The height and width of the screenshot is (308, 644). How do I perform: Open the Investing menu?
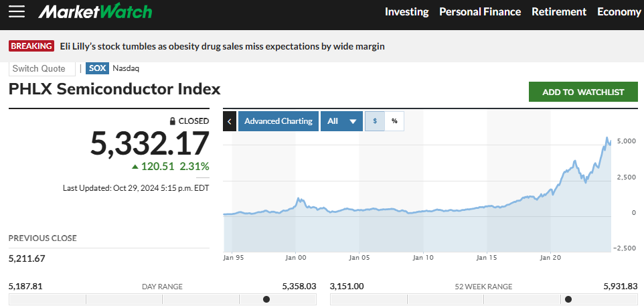coord(406,11)
